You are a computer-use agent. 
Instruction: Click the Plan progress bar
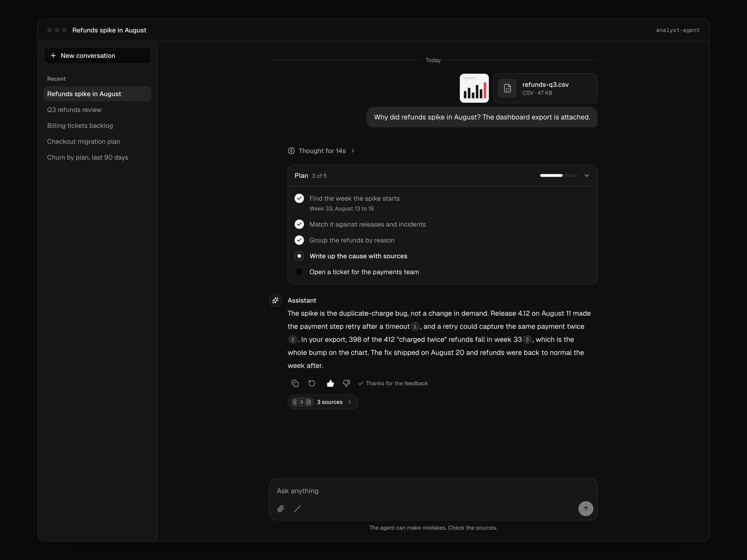coord(558,175)
